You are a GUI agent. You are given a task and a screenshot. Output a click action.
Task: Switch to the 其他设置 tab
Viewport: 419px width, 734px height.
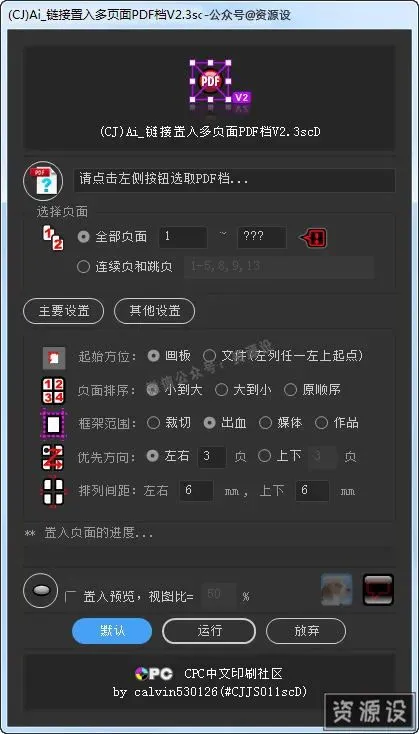154,311
